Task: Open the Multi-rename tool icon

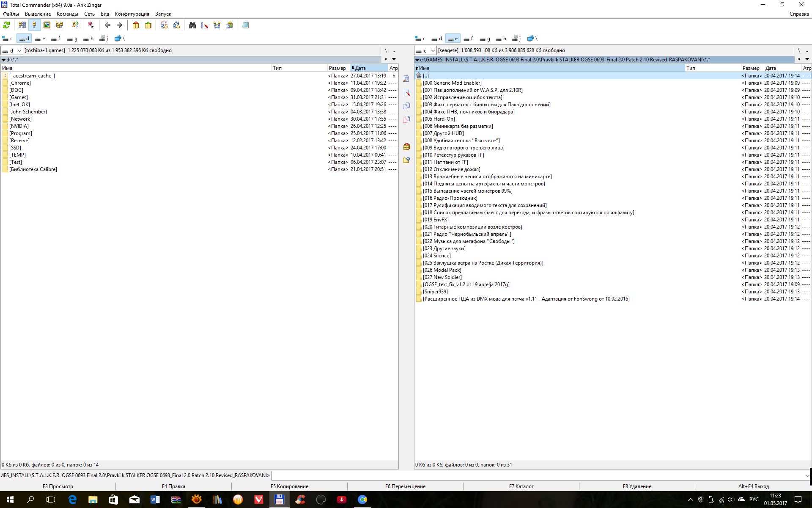Action: 205,25
